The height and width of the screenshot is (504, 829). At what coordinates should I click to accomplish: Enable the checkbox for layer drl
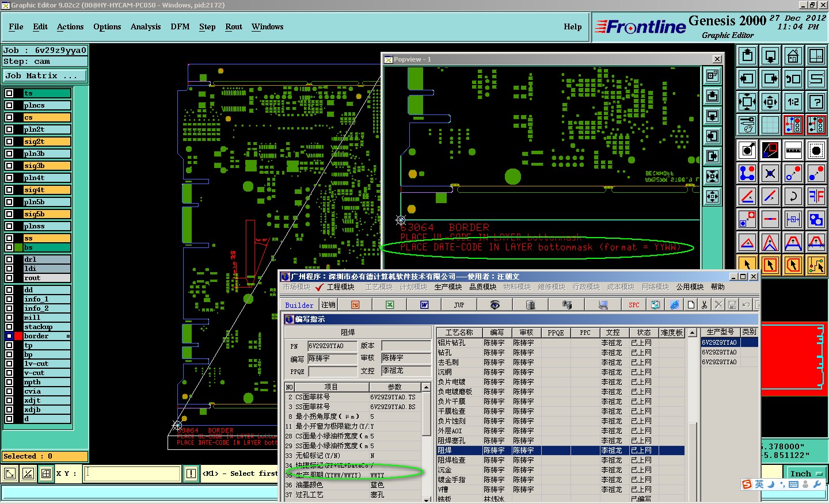(x=9, y=259)
